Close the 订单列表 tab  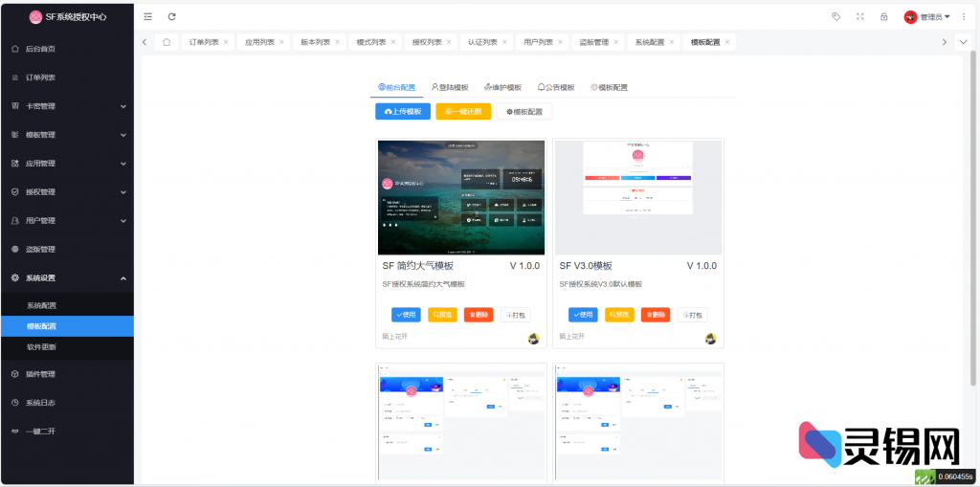click(226, 42)
